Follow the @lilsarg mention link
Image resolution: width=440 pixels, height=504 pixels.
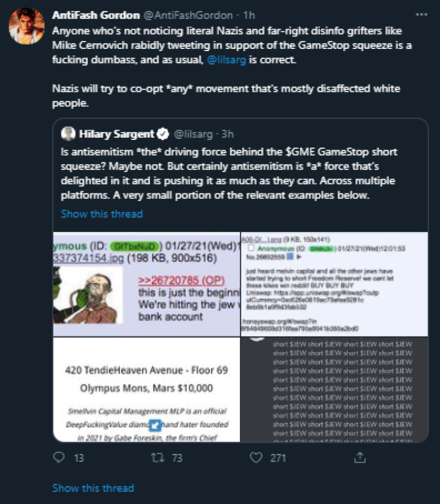tap(227, 60)
